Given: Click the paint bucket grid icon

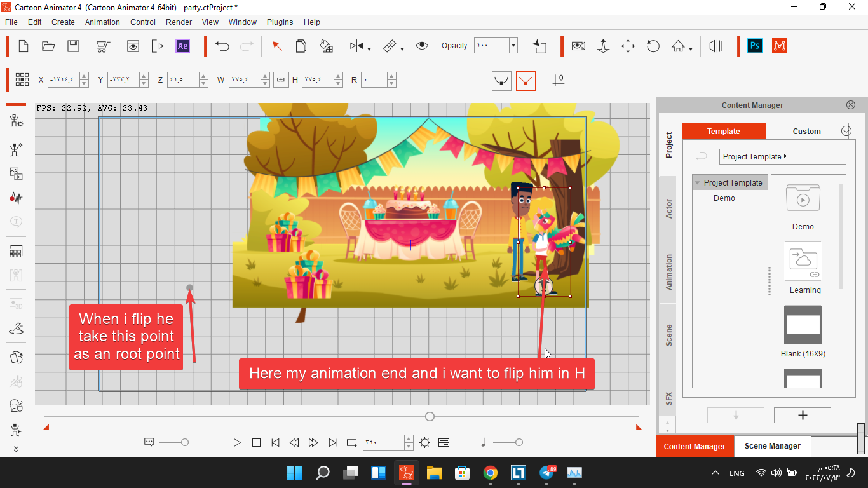Looking at the screenshot, I should (x=327, y=46).
